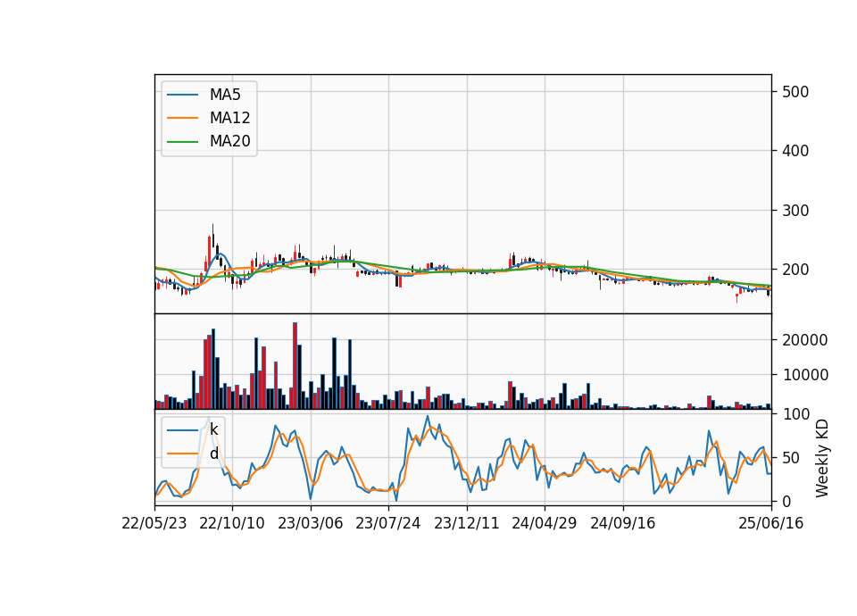Click the 24/04/29 date label

[x=545, y=523]
